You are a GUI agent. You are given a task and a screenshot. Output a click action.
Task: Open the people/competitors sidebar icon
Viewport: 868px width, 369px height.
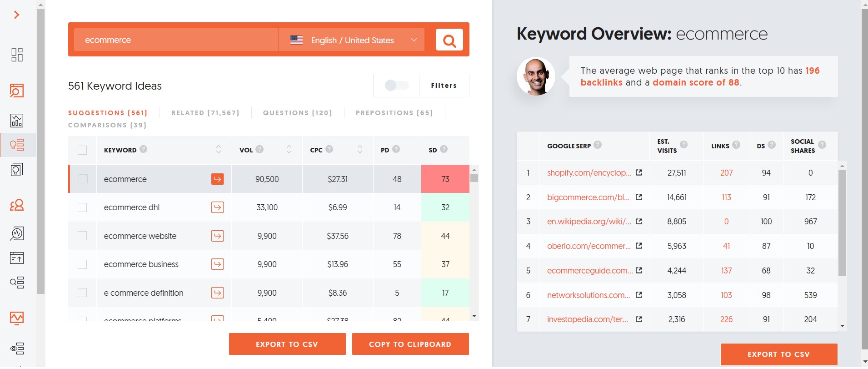click(17, 205)
